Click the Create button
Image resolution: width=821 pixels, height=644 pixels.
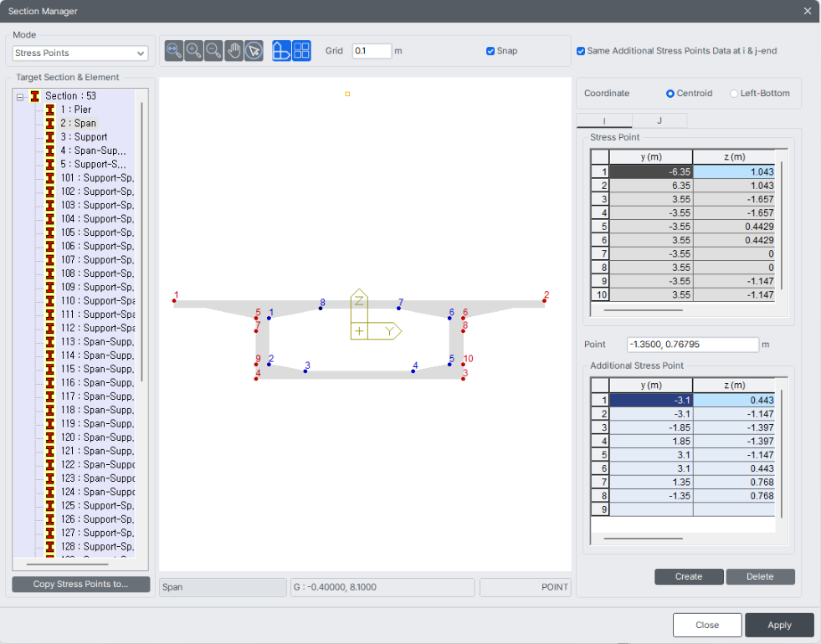[689, 576]
